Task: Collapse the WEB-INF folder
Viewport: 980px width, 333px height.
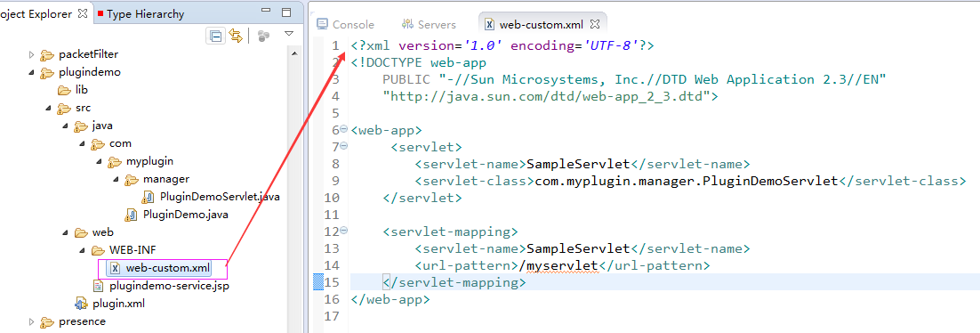Action: click(x=83, y=250)
